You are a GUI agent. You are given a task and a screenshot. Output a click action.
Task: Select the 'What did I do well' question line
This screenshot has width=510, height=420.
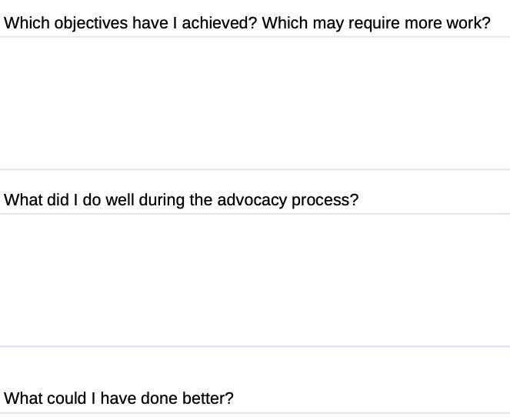point(181,201)
